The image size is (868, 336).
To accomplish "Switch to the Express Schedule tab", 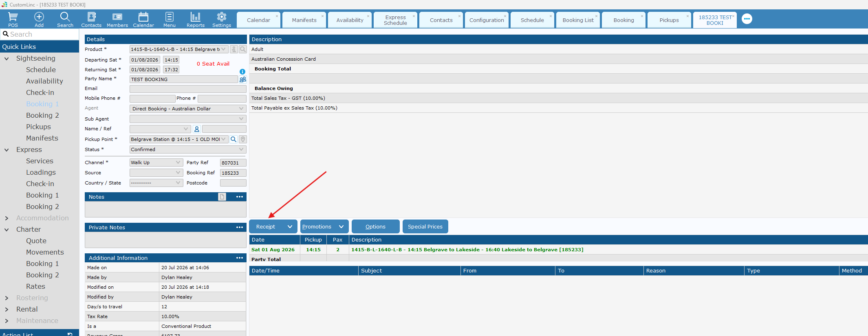I will pos(395,20).
